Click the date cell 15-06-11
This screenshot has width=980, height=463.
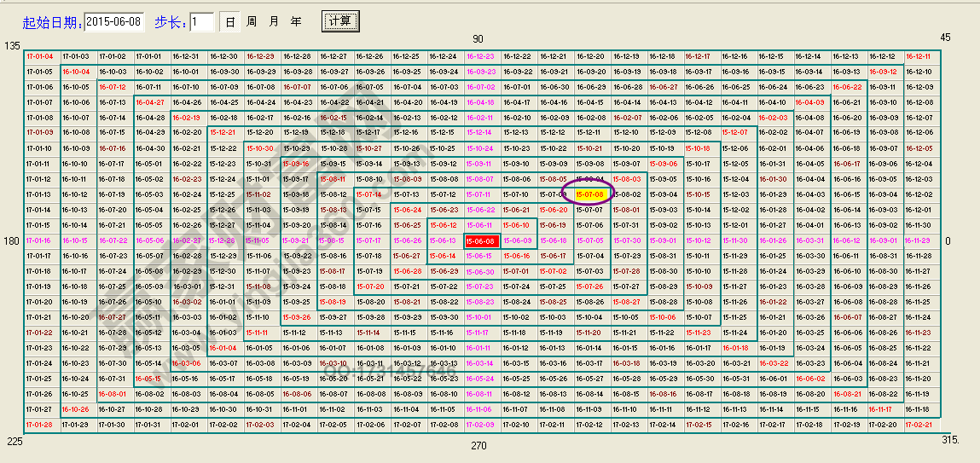pos(479,225)
